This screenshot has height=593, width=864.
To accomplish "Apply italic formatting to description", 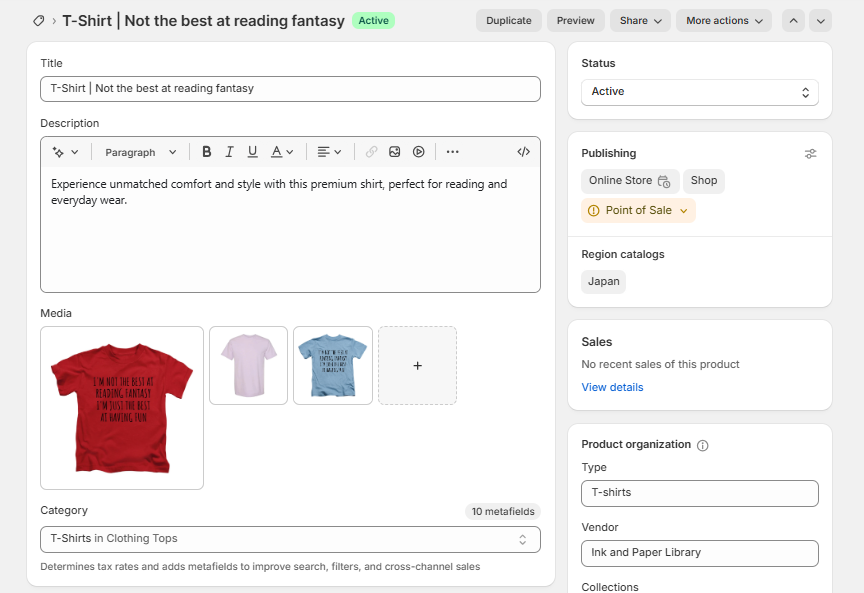I will coord(229,152).
